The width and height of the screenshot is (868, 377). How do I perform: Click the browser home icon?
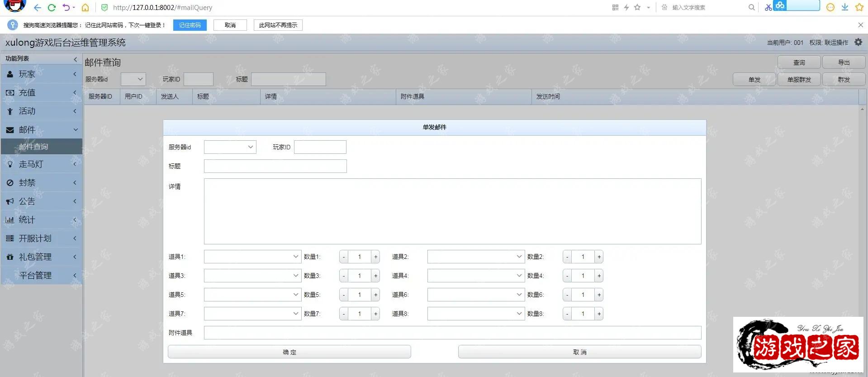[x=85, y=8]
